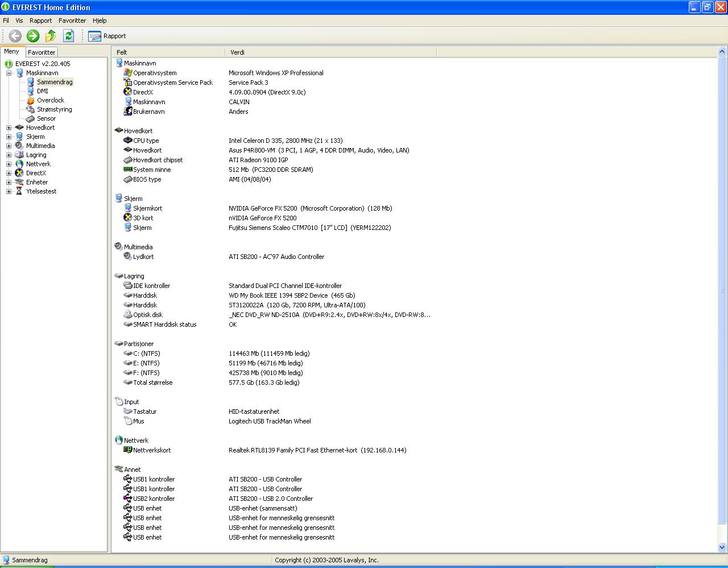
Task: Click the vertical scrollbar thumb
Action: pyautogui.click(x=722, y=290)
